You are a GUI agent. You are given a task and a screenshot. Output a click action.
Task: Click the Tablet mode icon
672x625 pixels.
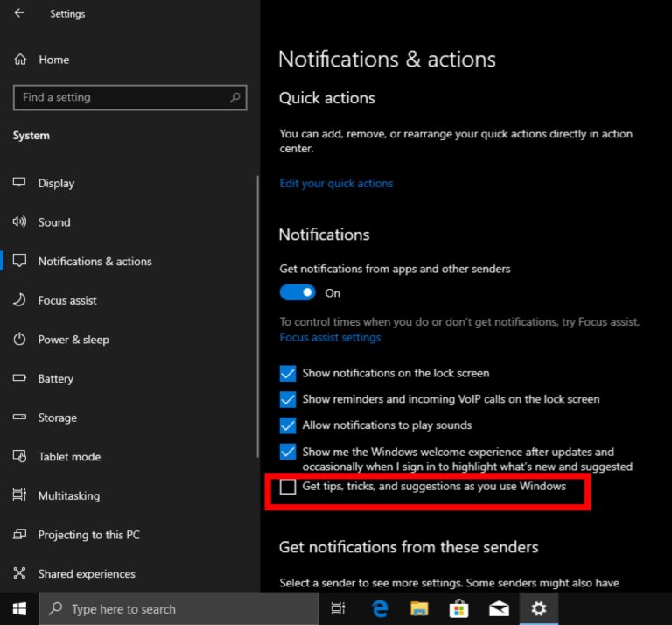[19, 456]
